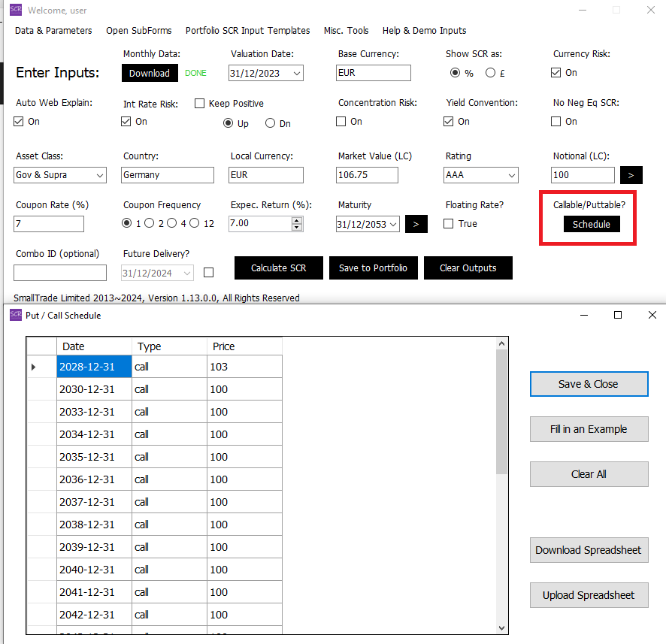
Task: Open the Valuation Date dropdown
Action: pyautogui.click(x=296, y=73)
